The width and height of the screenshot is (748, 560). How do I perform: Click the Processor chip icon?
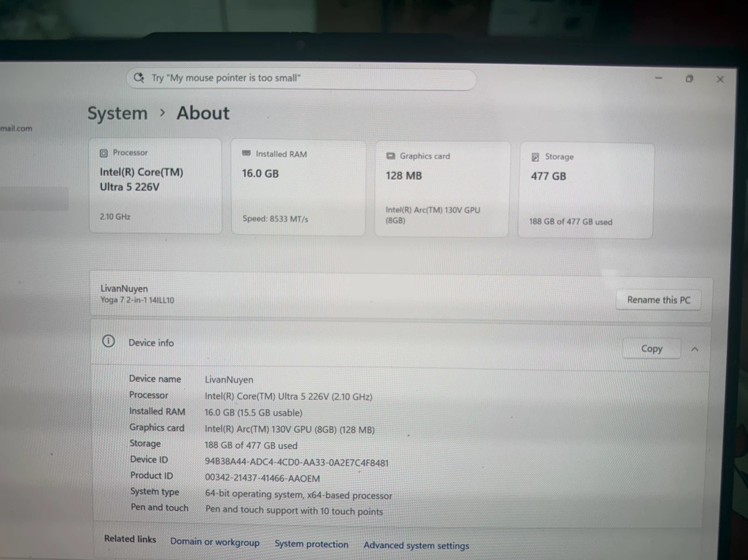click(x=103, y=153)
